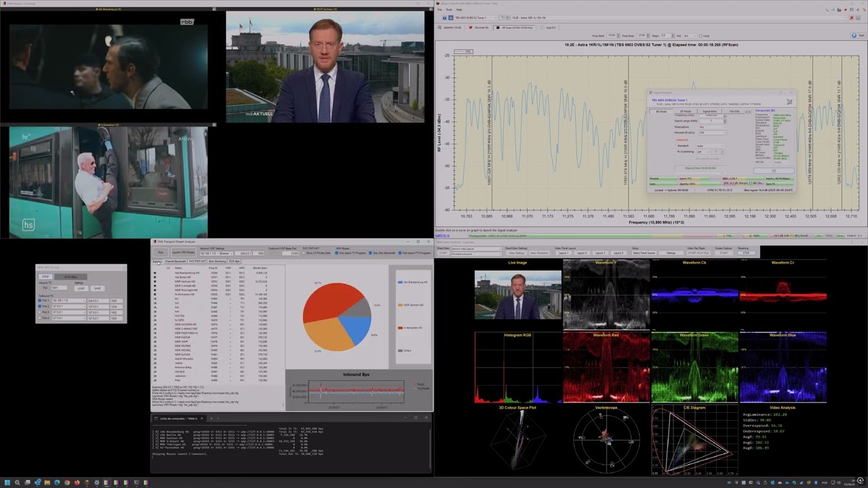The image size is (868, 488).
Task: Click the Start button in EBSpro
Action: 859,35
